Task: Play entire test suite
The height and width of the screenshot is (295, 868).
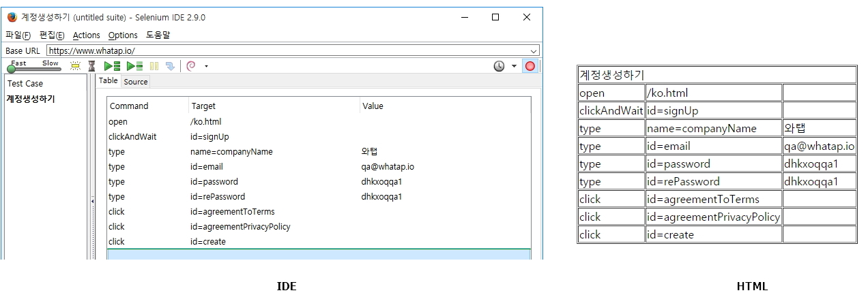Action: point(112,66)
